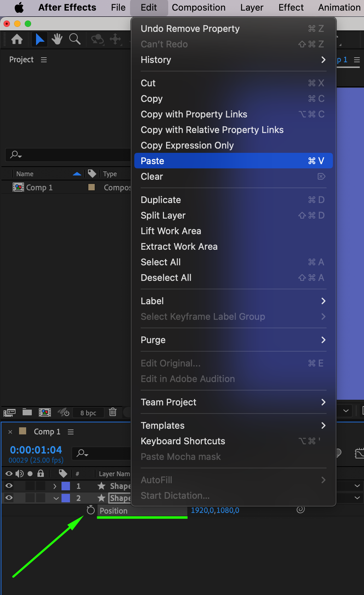Viewport: 364px width, 595px height.
Task: Activate the Selection arrow tool
Action: pyautogui.click(x=40, y=39)
